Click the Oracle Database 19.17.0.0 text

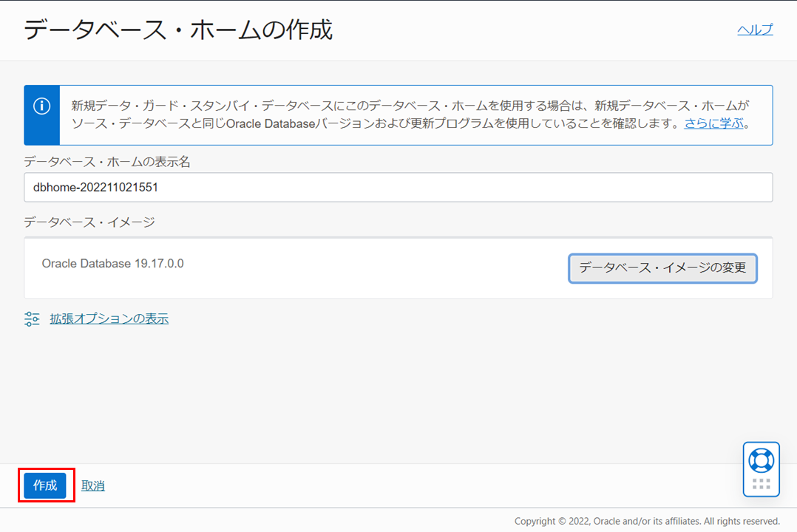coord(112,264)
